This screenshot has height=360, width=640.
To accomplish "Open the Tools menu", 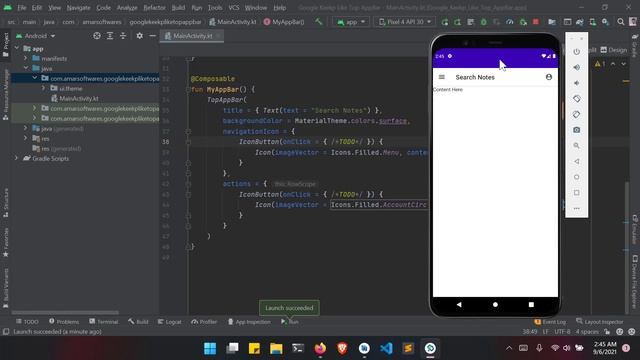I will click(x=215, y=8).
